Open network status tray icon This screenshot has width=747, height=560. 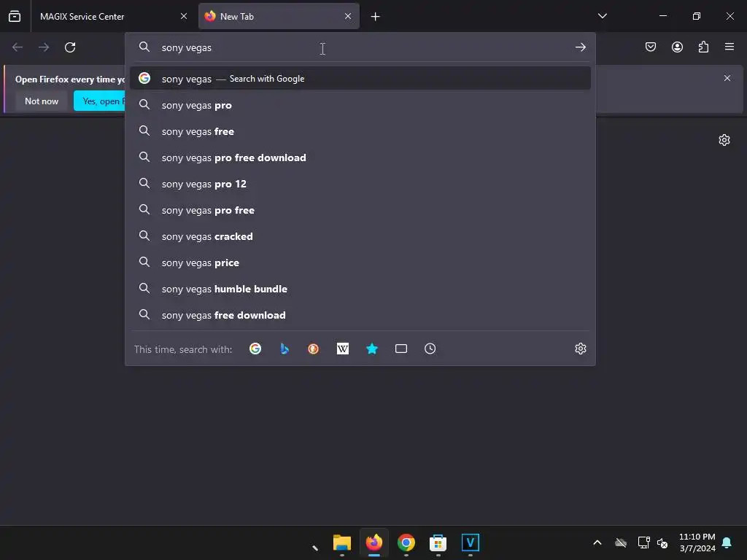pos(643,542)
